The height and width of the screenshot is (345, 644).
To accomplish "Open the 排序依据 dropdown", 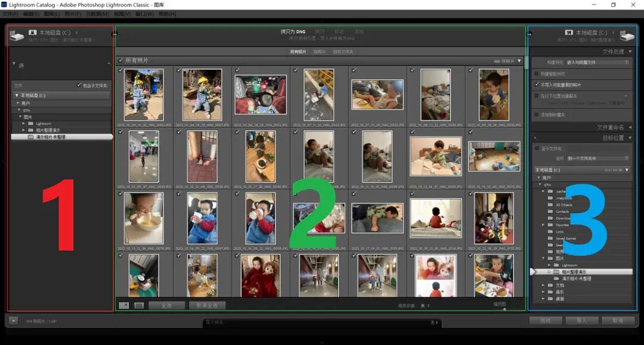I will point(425,306).
